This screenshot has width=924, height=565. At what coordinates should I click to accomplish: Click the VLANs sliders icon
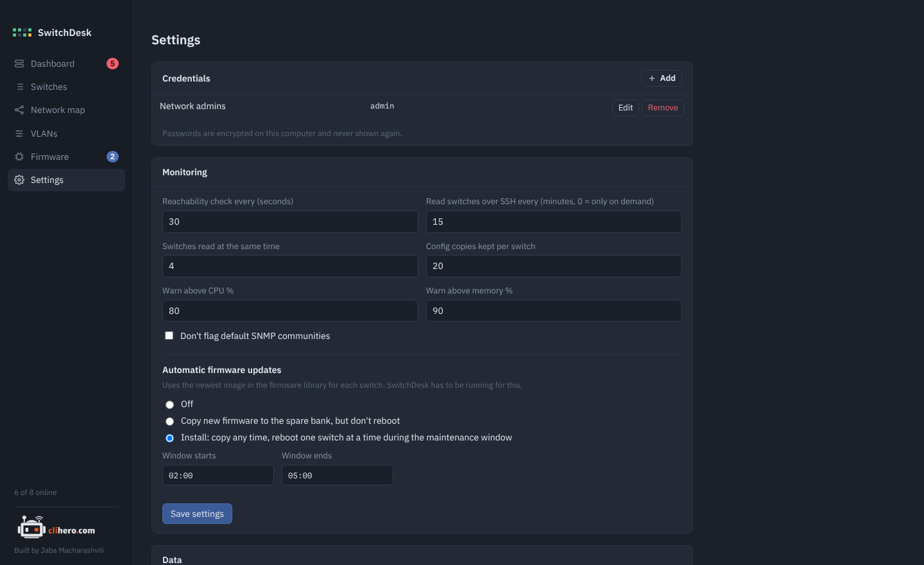[x=19, y=134]
